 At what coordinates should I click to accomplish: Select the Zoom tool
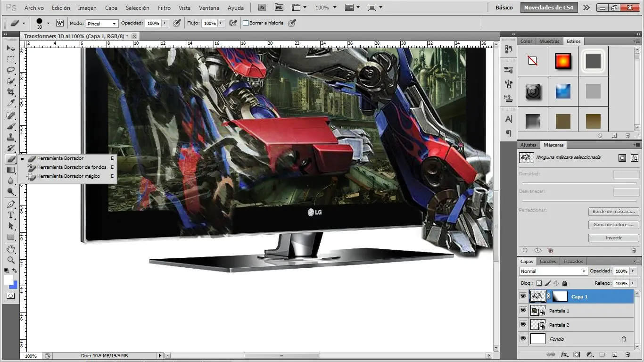point(11,260)
